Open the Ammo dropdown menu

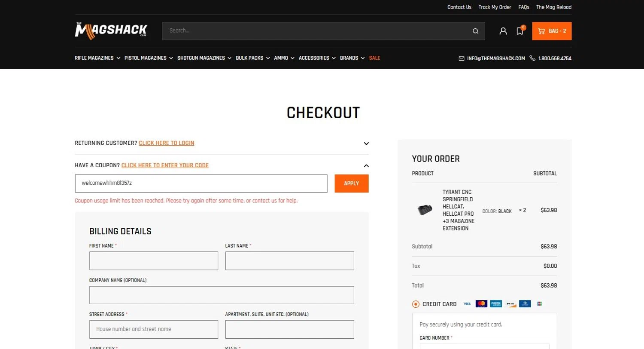(x=284, y=58)
